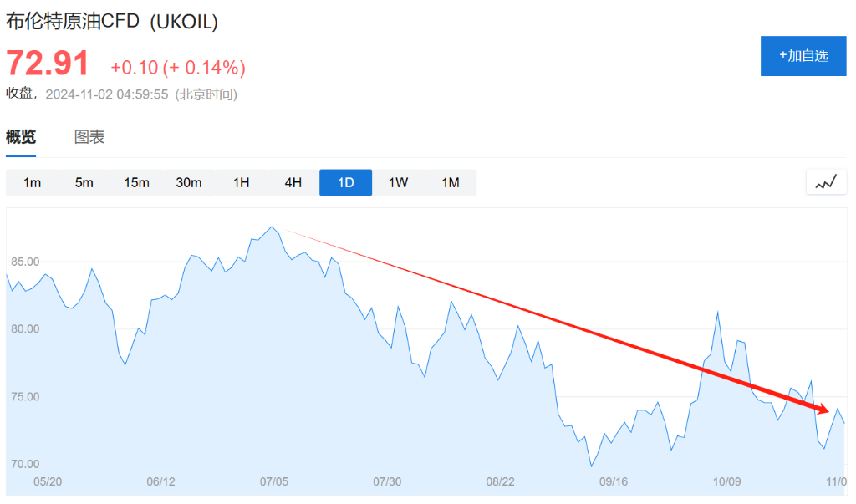
Task: Click the 07/05 date axis label
Action: click(274, 481)
